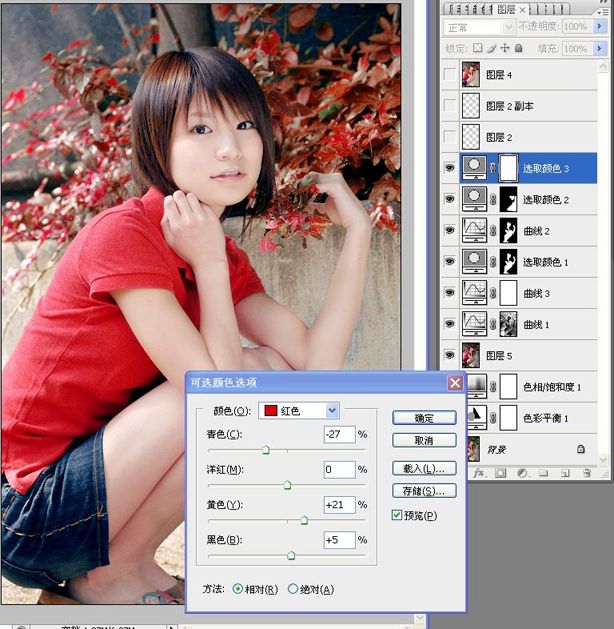614x629 pixels.
Task: Select 选取颜色 2 adjustment icon
Action: 474,199
